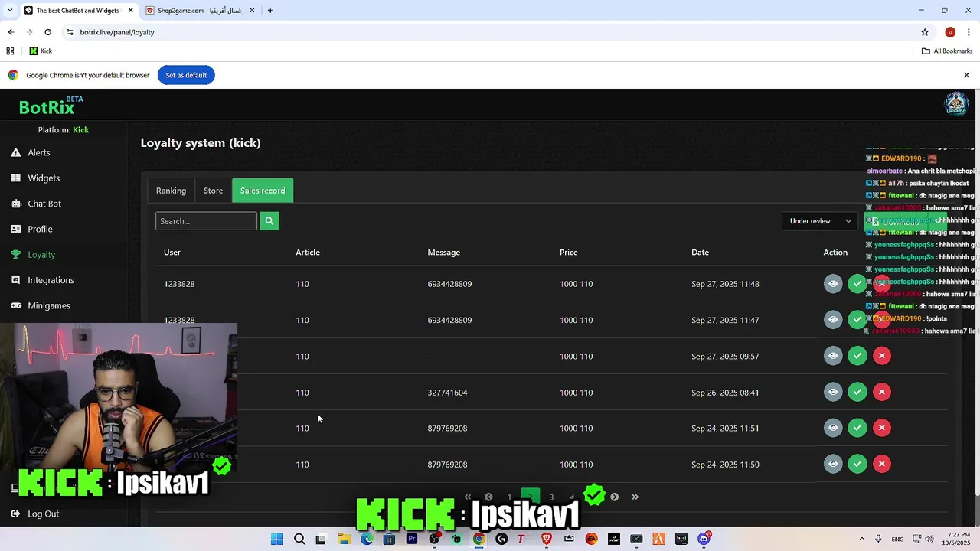Viewport: 980px width, 551px height.
Task: Click the BotRix BETA logo
Action: pos(51,106)
